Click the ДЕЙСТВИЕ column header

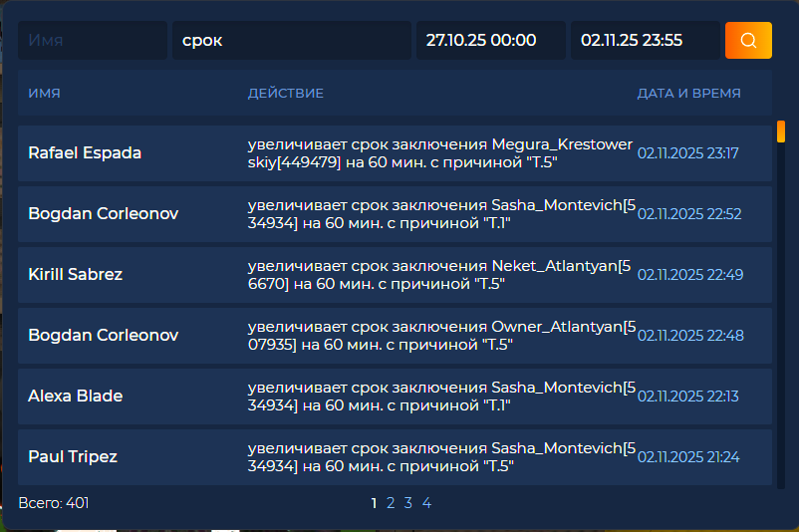point(285,94)
